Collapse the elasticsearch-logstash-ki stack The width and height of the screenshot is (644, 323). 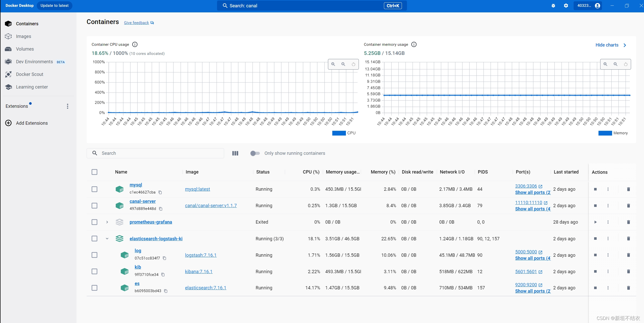pos(107,239)
